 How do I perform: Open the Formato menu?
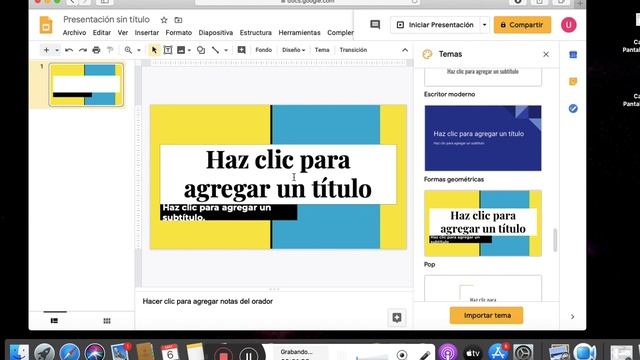(179, 33)
